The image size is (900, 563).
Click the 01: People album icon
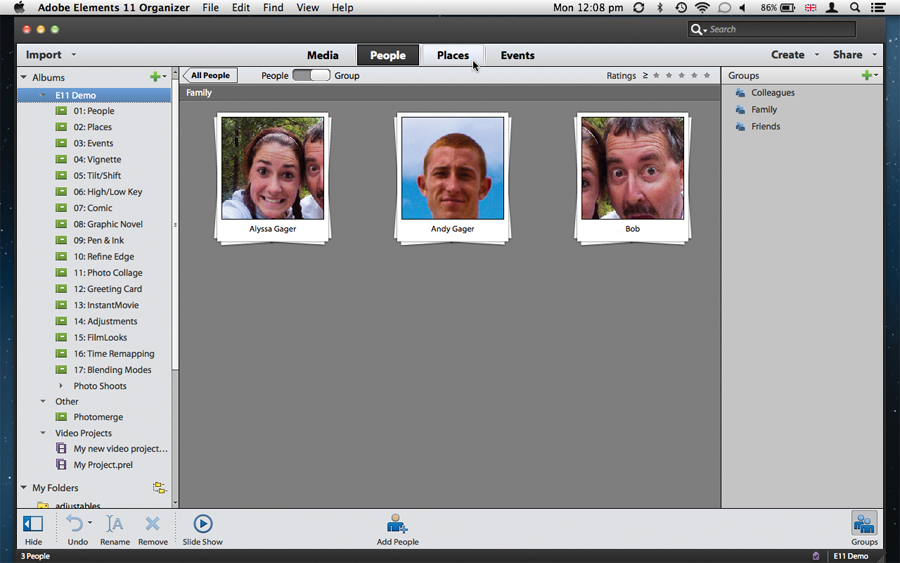[61, 111]
